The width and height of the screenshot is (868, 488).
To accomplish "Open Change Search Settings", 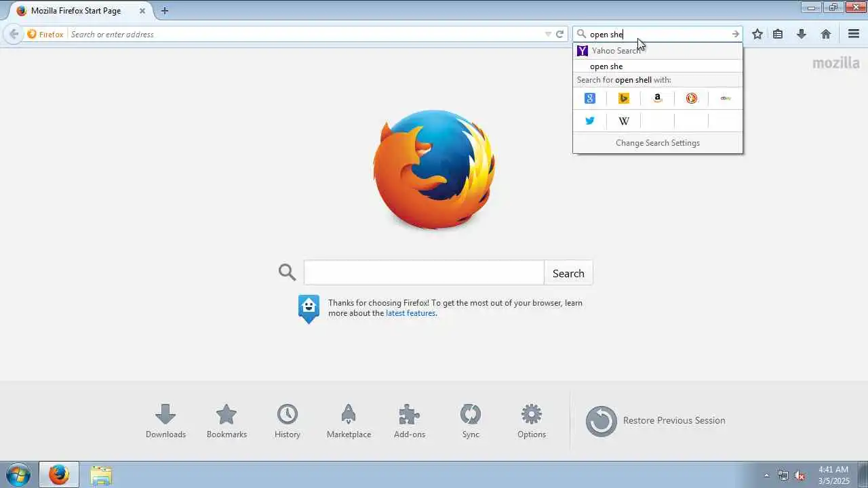I will (x=658, y=143).
